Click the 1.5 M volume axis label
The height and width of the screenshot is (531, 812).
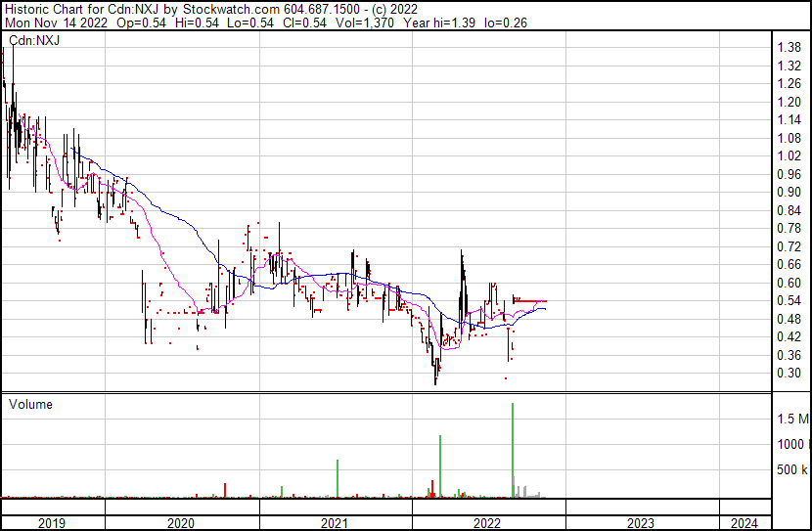(x=792, y=419)
